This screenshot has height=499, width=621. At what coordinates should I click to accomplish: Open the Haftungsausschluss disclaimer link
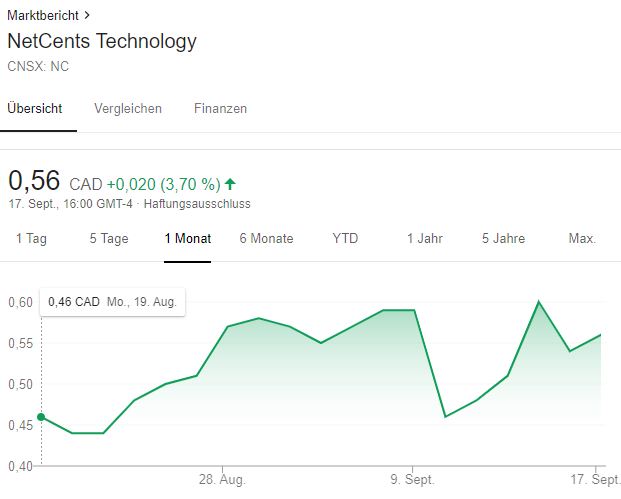click(x=197, y=204)
